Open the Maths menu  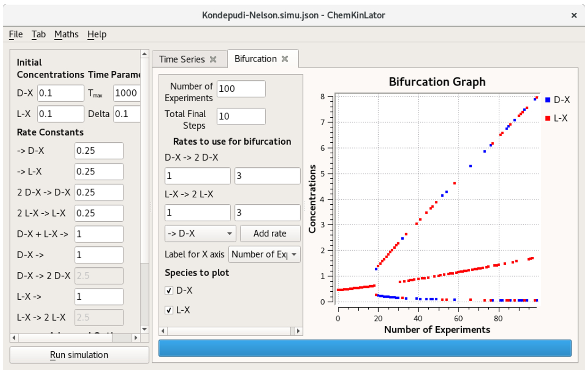tap(67, 34)
